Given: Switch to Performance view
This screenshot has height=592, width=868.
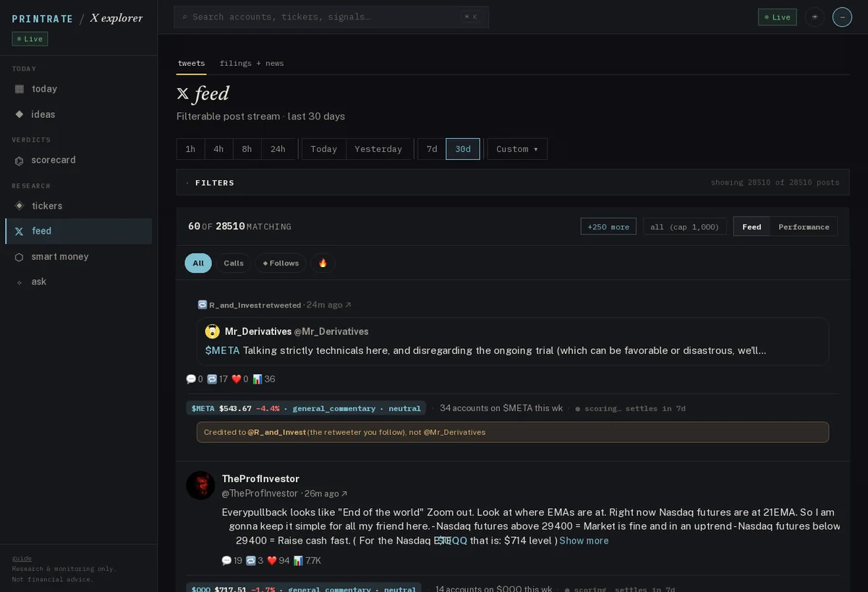Looking at the screenshot, I should (804, 227).
